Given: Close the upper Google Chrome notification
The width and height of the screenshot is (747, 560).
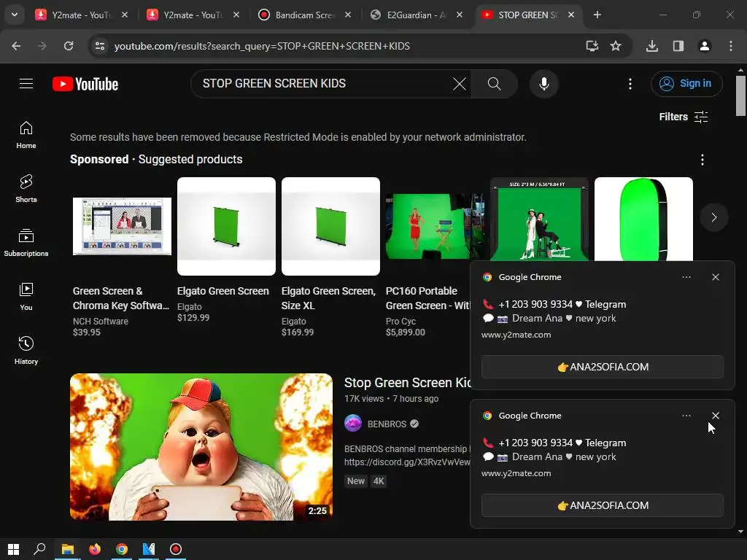Looking at the screenshot, I should tap(716, 277).
